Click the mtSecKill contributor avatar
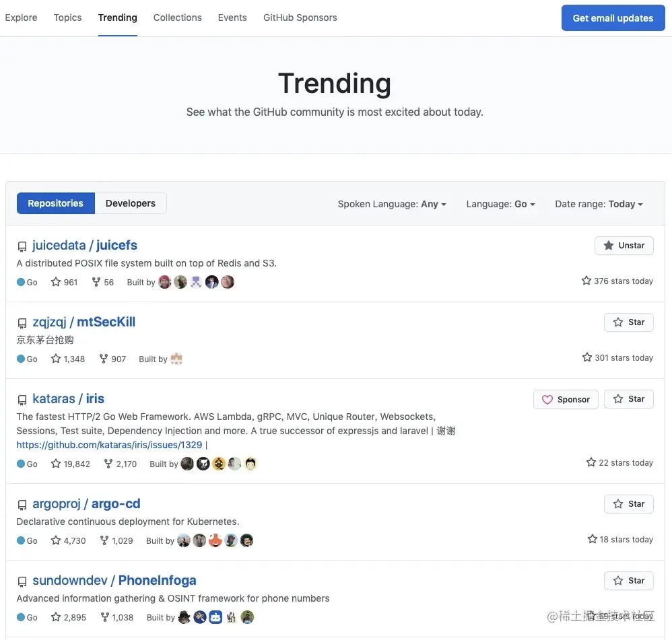 176,359
